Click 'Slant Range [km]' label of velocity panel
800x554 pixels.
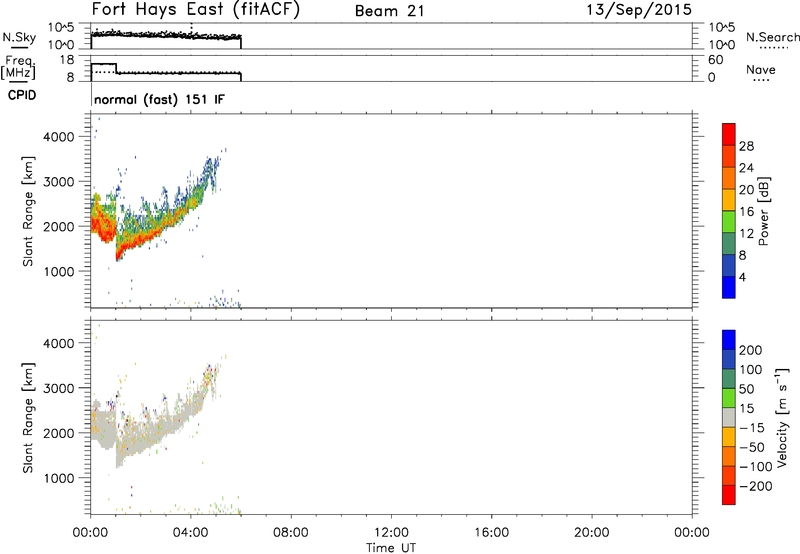coord(28,418)
